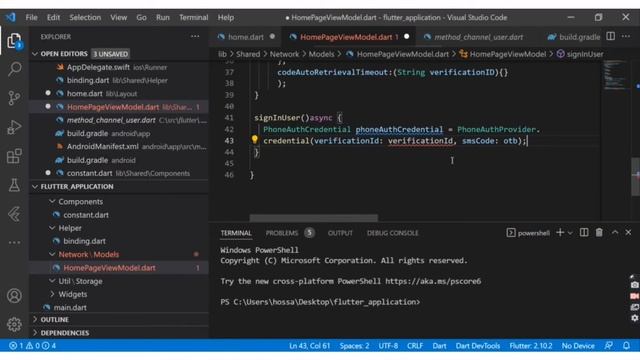640x360 pixels.
Task: Click the notifications bell in status bar
Action: pos(626,346)
